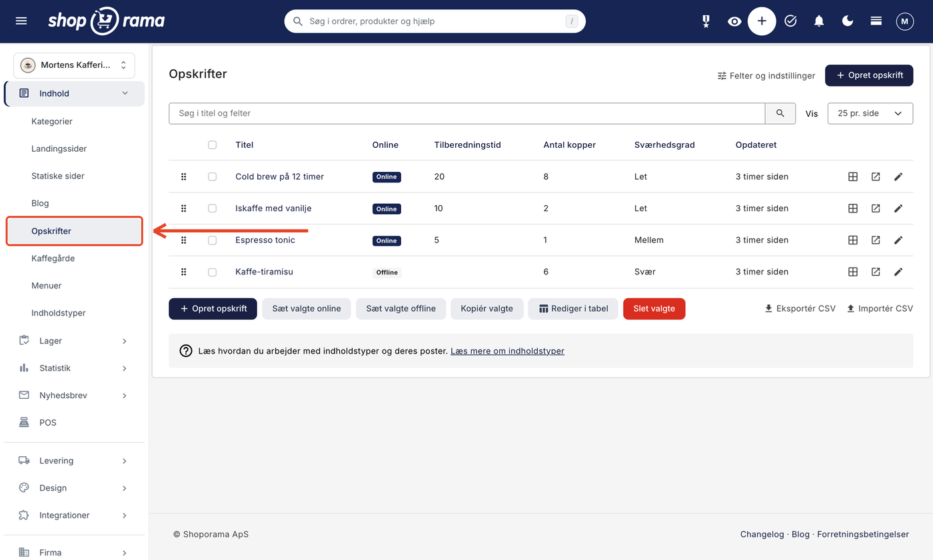Click drag handle icon for Cold brew row
The width and height of the screenshot is (933, 560).
click(x=184, y=176)
